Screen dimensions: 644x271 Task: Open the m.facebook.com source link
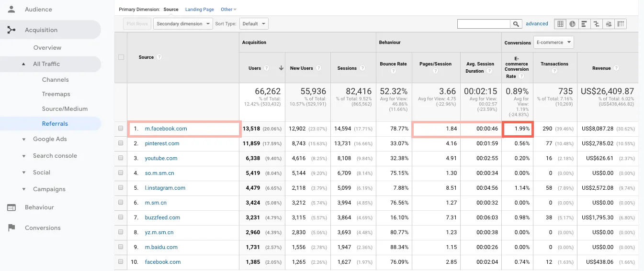click(166, 129)
